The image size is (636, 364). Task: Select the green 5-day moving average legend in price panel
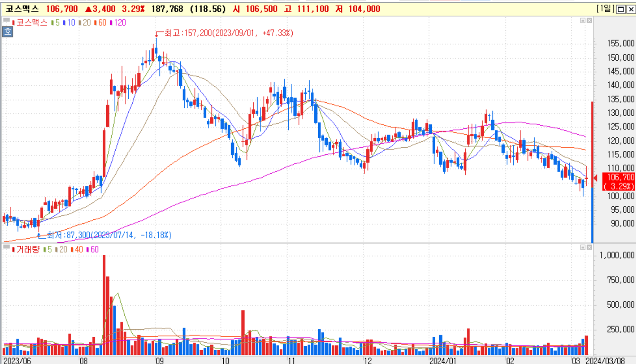click(55, 23)
